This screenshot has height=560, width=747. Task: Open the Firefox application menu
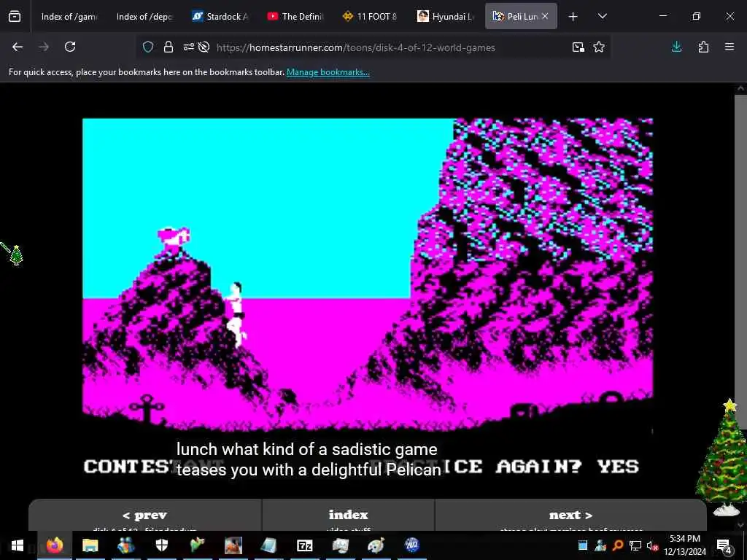pyautogui.click(x=729, y=47)
